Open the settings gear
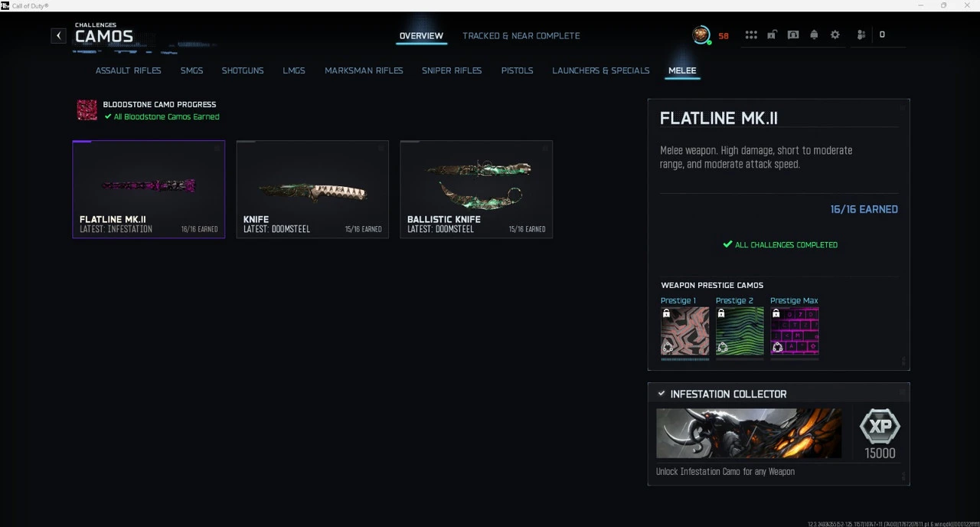Image resolution: width=980 pixels, height=527 pixels. [x=835, y=35]
